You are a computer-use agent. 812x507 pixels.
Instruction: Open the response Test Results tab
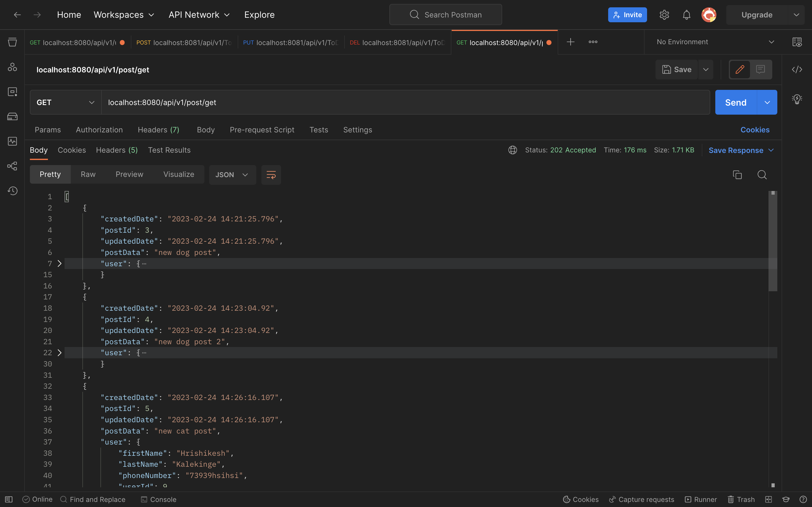point(169,150)
